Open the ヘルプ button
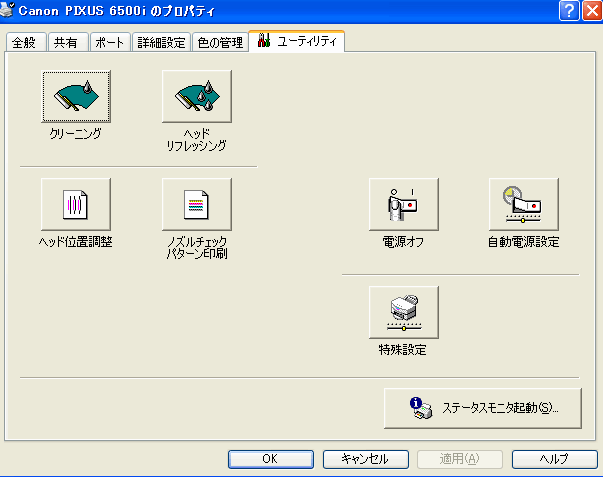Screen dimensions: 603x477 tap(555, 459)
